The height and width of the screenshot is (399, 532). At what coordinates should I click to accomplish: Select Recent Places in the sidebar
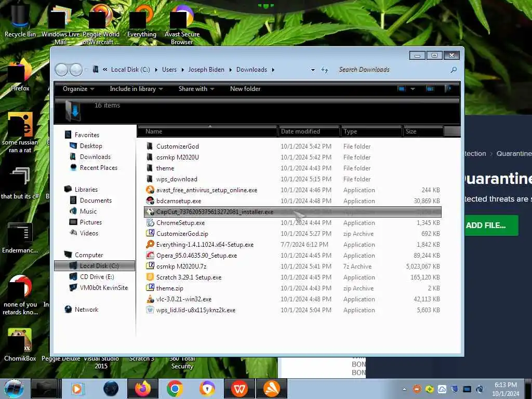[x=98, y=168]
